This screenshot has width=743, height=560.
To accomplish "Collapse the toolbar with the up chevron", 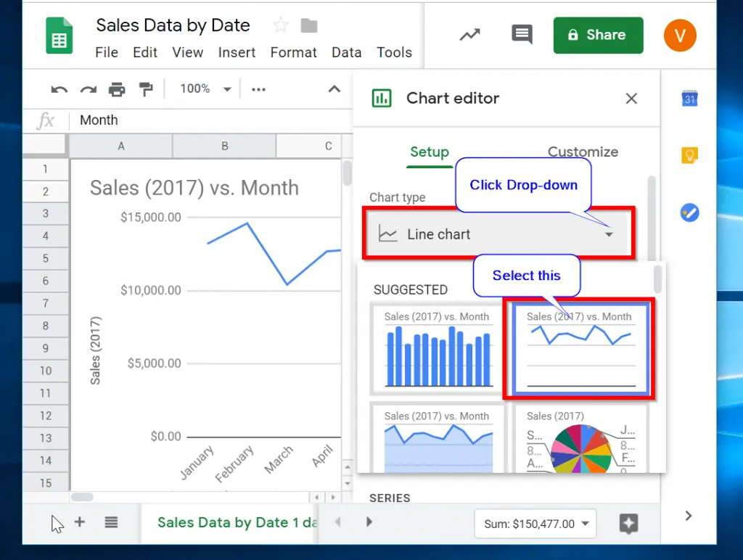I will pos(334,89).
